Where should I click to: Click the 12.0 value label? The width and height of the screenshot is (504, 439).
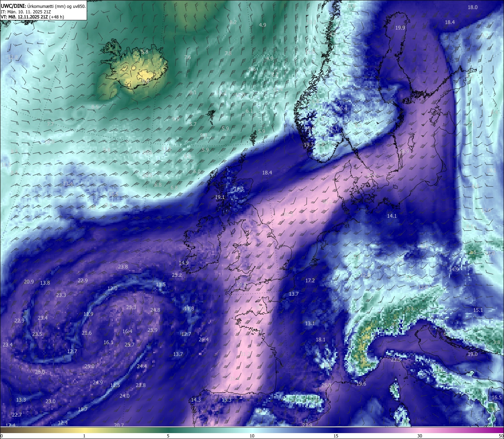[112, 288]
